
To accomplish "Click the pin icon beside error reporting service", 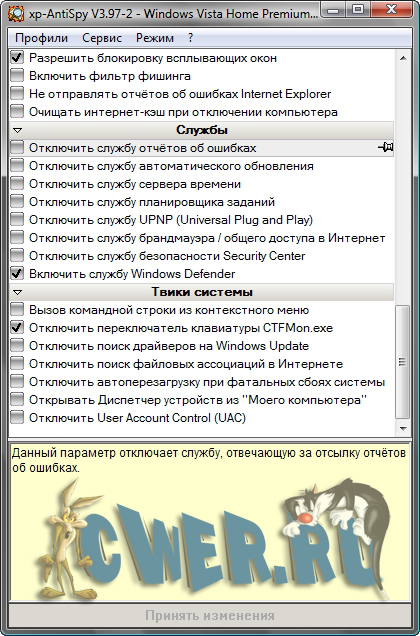I will [x=385, y=147].
